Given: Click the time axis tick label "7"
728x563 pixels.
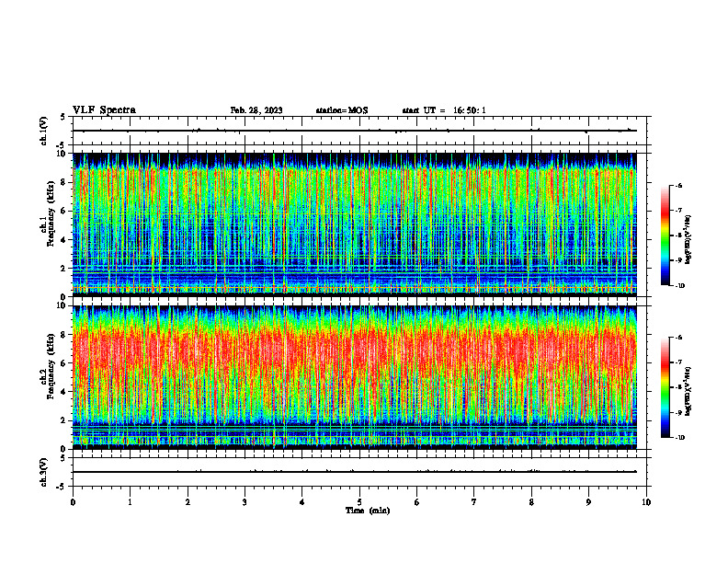Looking at the screenshot, I should click(x=473, y=502).
